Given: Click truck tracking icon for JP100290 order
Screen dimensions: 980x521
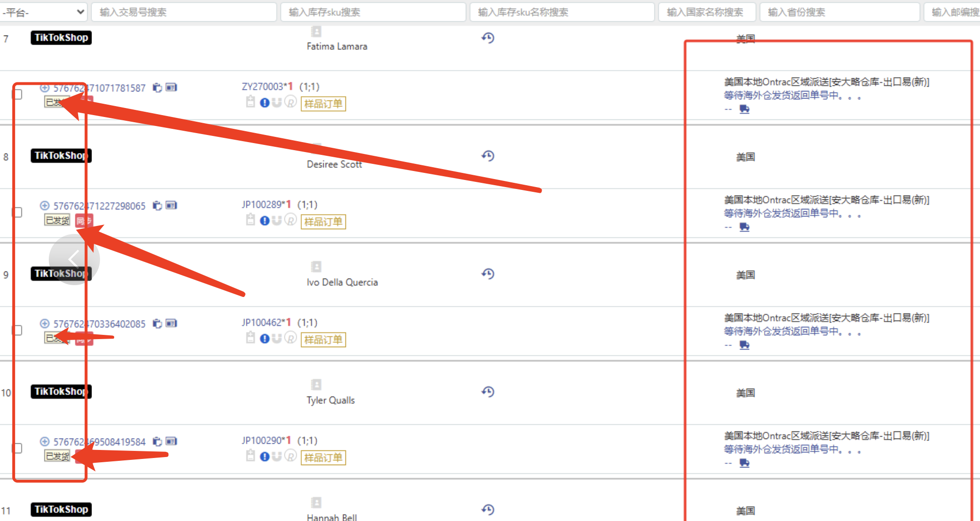Looking at the screenshot, I should tap(744, 463).
